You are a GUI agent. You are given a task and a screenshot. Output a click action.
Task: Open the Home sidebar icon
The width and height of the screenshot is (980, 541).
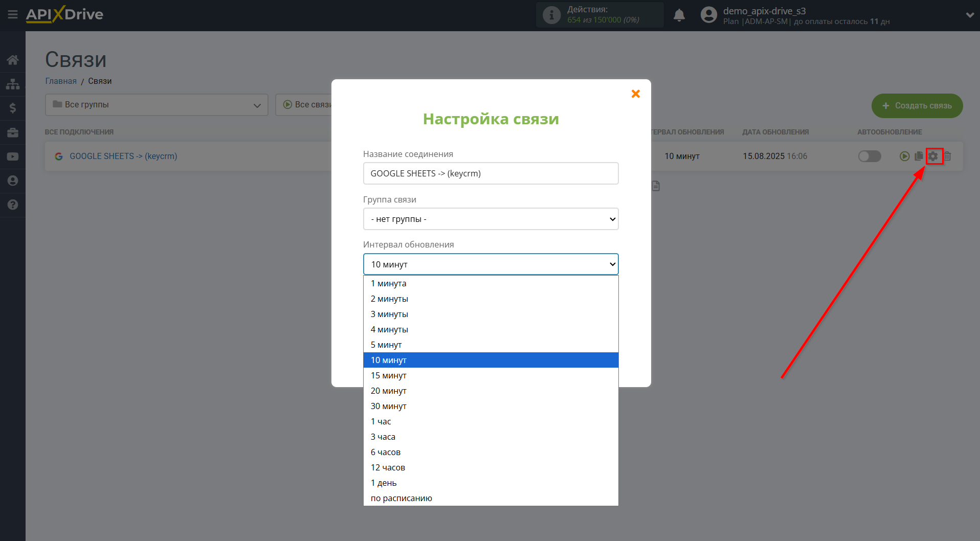[13, 60]
